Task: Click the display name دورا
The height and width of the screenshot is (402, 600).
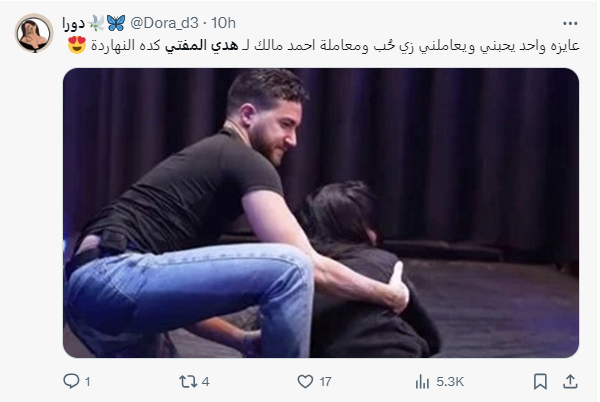Action: tap(73, 24)
